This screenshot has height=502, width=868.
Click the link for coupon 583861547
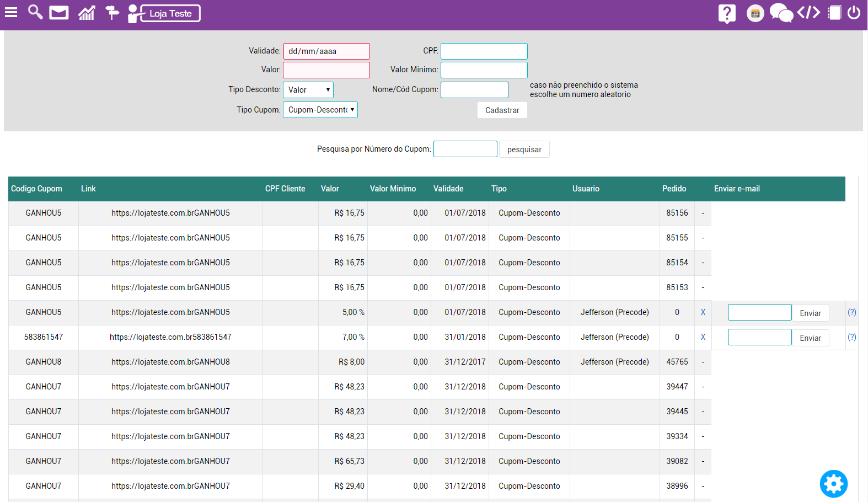point(170,337)
